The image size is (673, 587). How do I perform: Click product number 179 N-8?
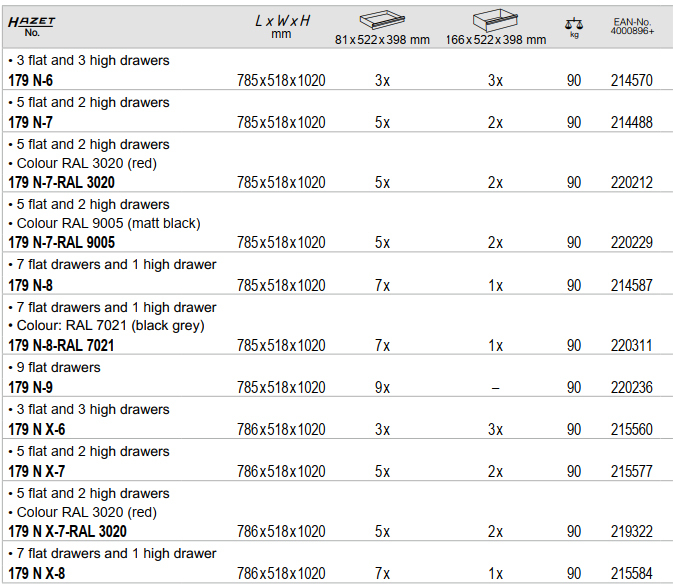(30, 285)
